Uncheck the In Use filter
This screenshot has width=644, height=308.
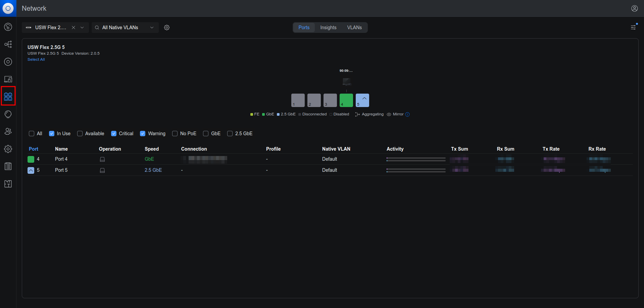pyautogui.click(x=52, y=134)
